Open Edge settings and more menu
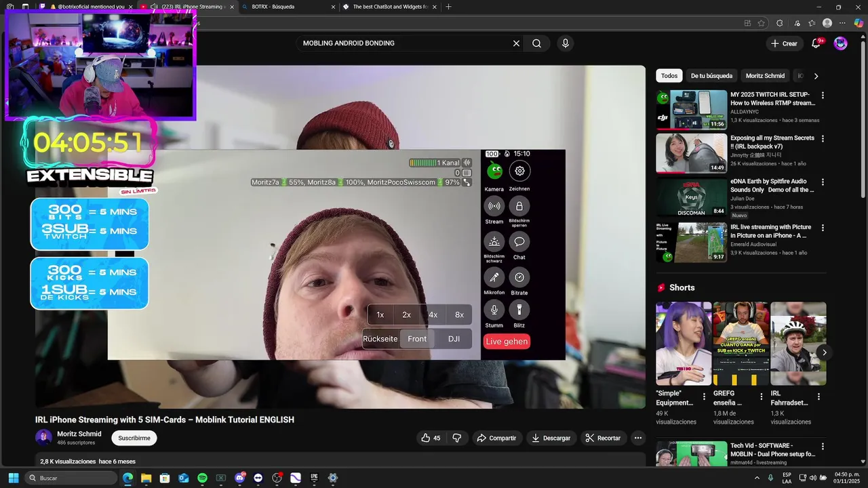Image resolution: width=868 pixels, height=488 pixels. coord(842,23)
